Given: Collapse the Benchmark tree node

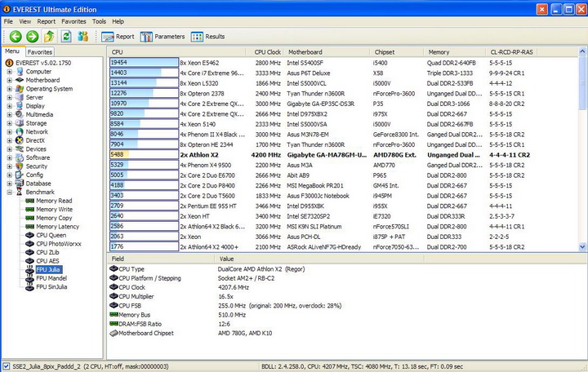Looking at the screenshot, I should 9,193.
